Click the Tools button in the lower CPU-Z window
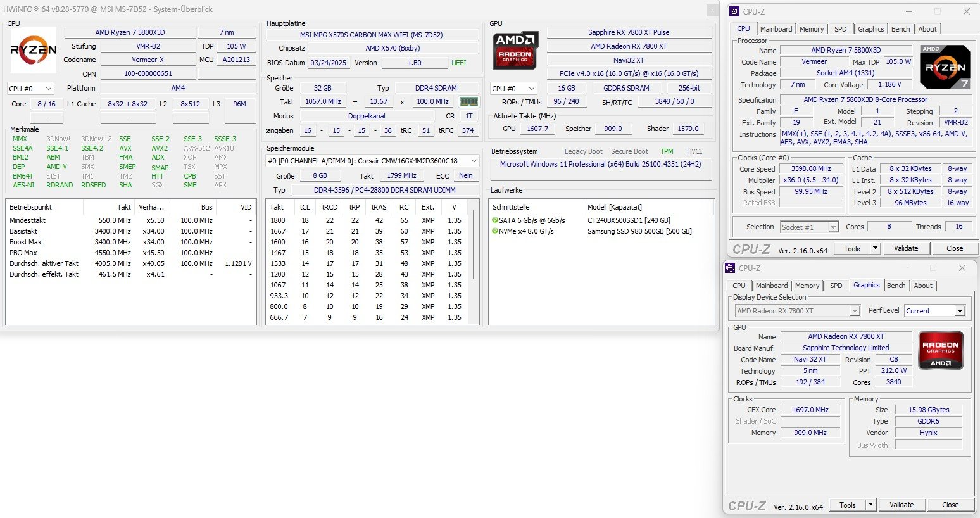The image size is (980, 518). click(848, 505)
